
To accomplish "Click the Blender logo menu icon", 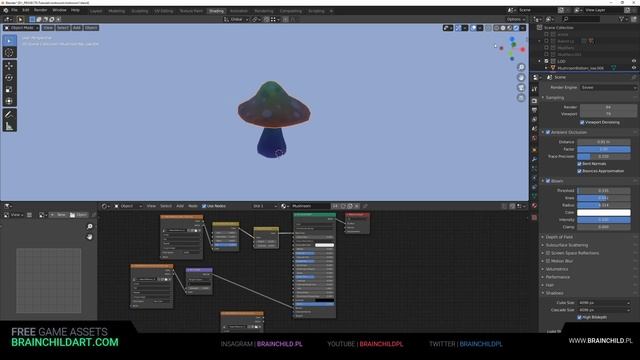I will click(5, 10).
